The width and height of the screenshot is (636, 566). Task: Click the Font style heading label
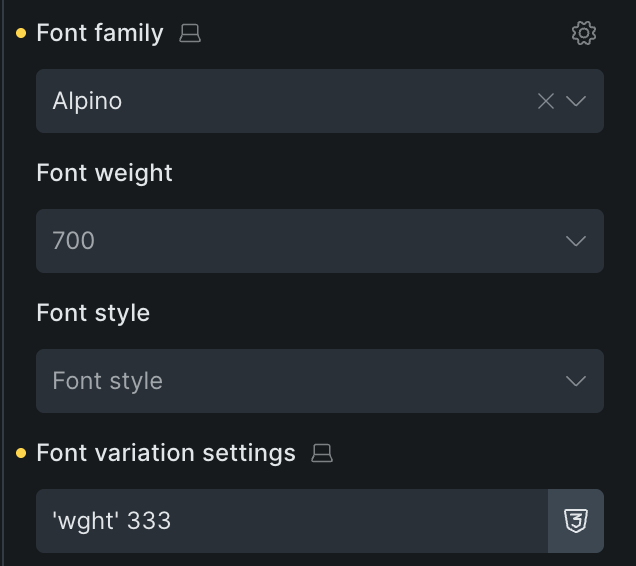93,313
